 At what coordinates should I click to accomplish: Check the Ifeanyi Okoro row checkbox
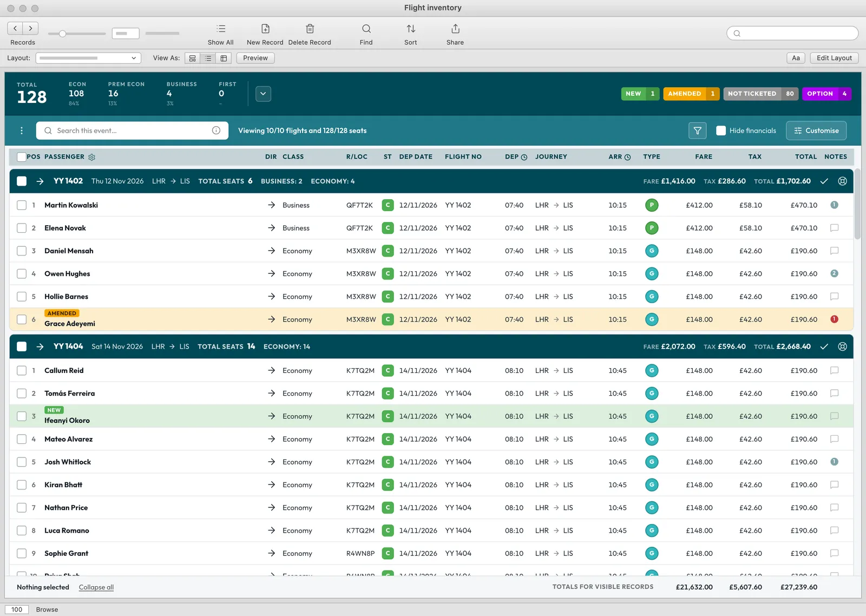tap(22, 416)
